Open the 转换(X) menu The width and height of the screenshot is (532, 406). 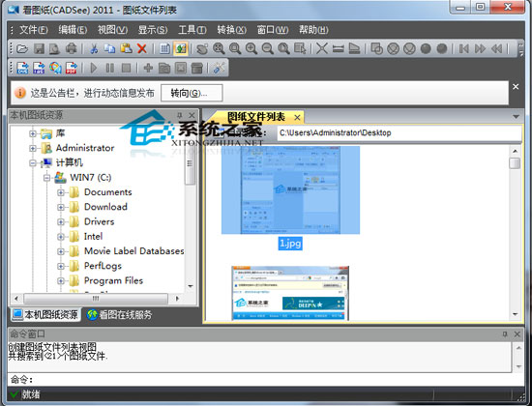(x=232, y=30)
